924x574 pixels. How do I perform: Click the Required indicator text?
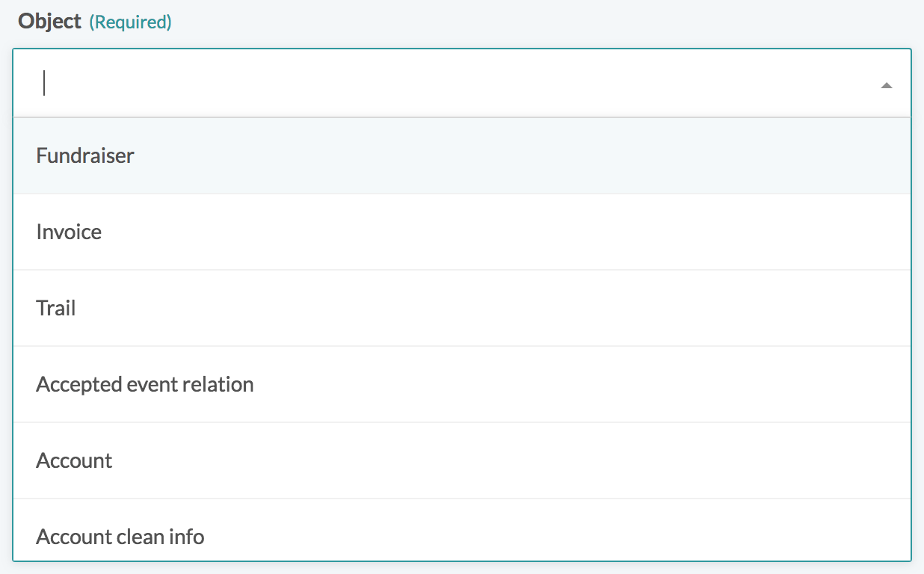click(x=130, y=22)
